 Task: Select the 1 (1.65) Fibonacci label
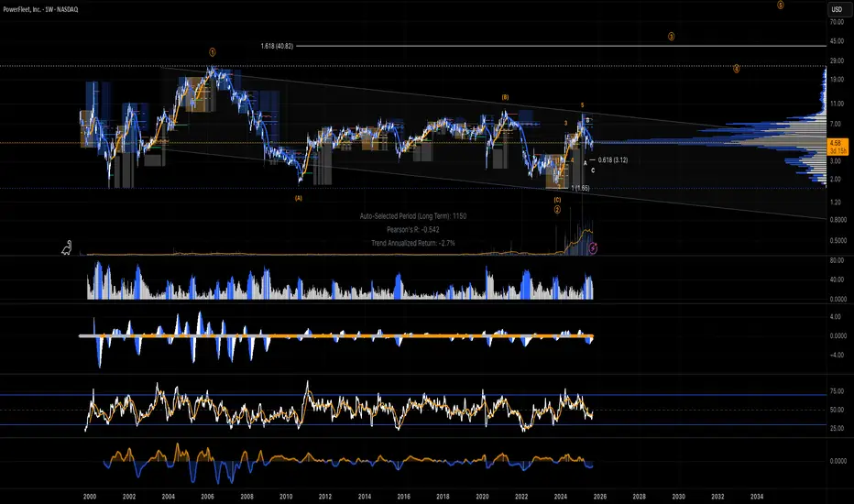tap(580, 188)
